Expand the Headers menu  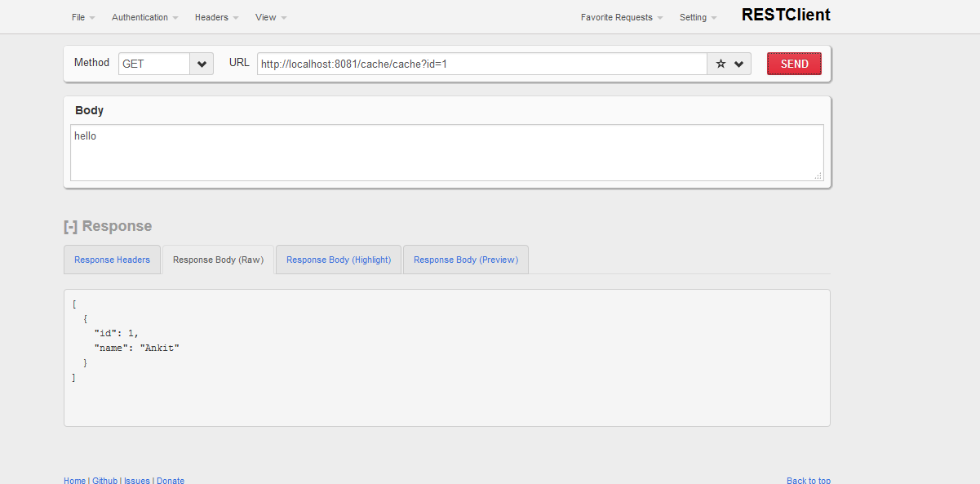click(x=216, y=17)
